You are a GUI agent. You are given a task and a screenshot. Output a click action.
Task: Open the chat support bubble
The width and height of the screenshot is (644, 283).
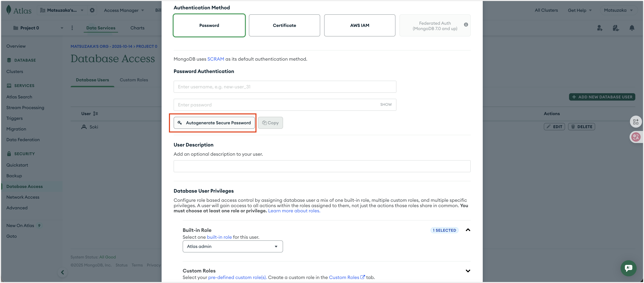point(628,268)
